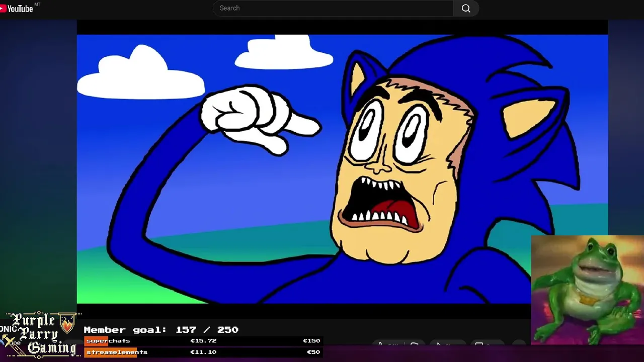The width and height of the screenshot is (644, 362).
Task: Click the 'Member goal: 157 / 250' text
Action: click(161, 330)
